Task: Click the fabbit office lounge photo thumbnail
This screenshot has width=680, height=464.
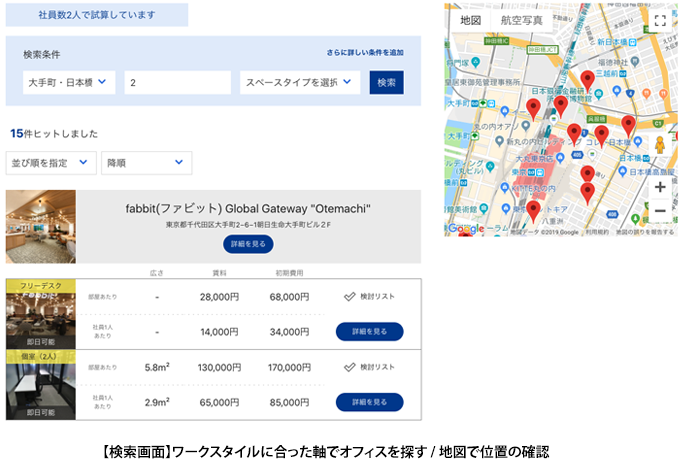Action: (41, 226)
